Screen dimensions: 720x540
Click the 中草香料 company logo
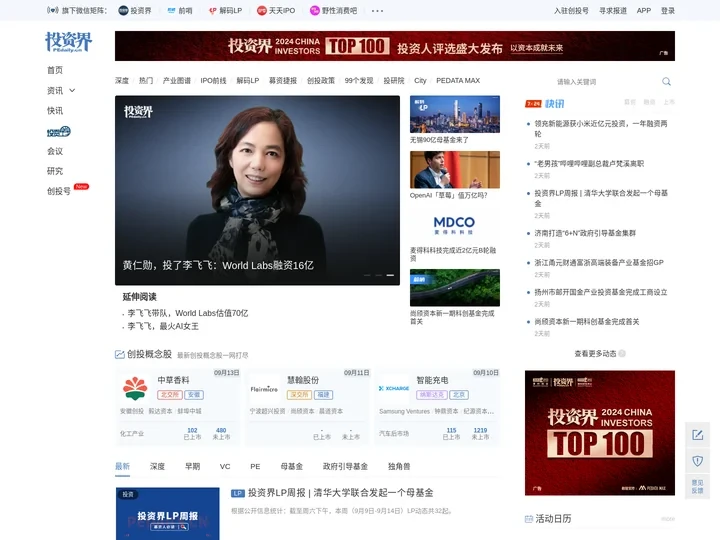(x=135, y=388)
